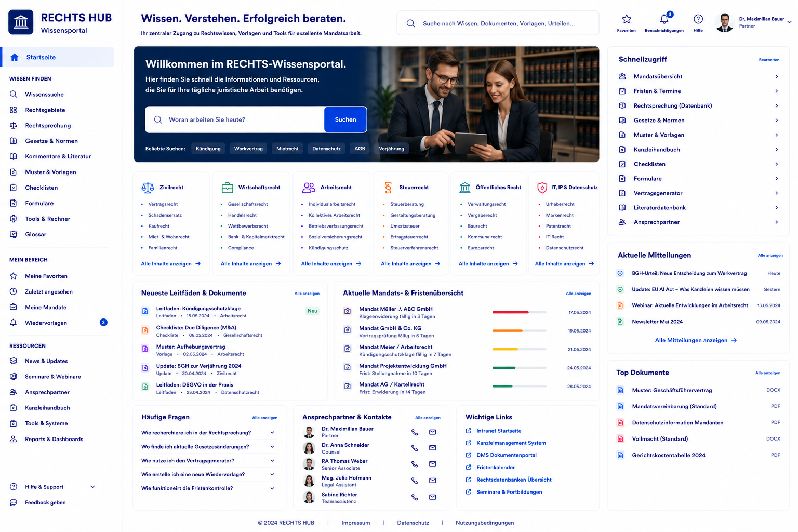Click the 'Woran arbeiten Sie heute?' input
The image size is (798, 532).
235,119
